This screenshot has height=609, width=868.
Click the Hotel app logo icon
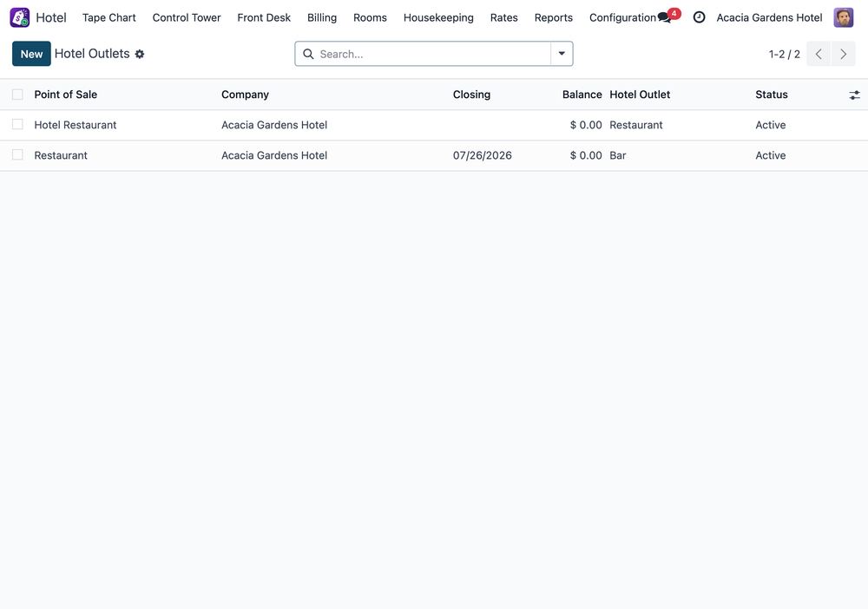(19, 17)
